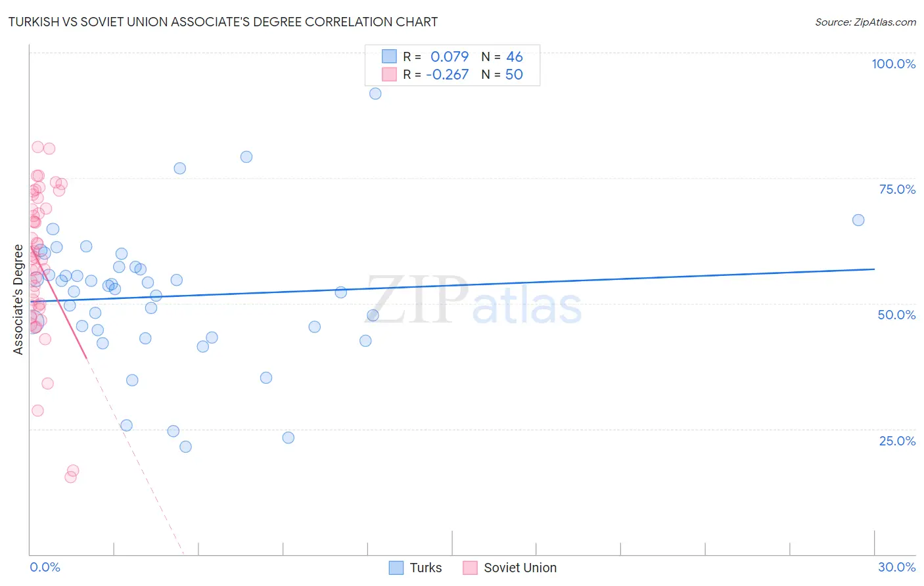Click the pink R = -0.267 stats swatch
The height and width of the screenshot is (586, 924).
389,74
